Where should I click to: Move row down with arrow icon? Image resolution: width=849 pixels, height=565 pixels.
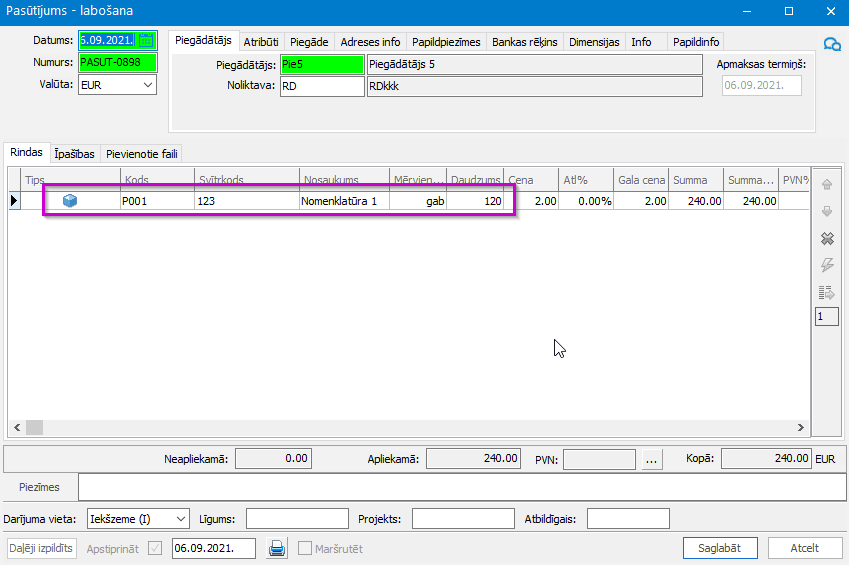(x=827, y=211)
